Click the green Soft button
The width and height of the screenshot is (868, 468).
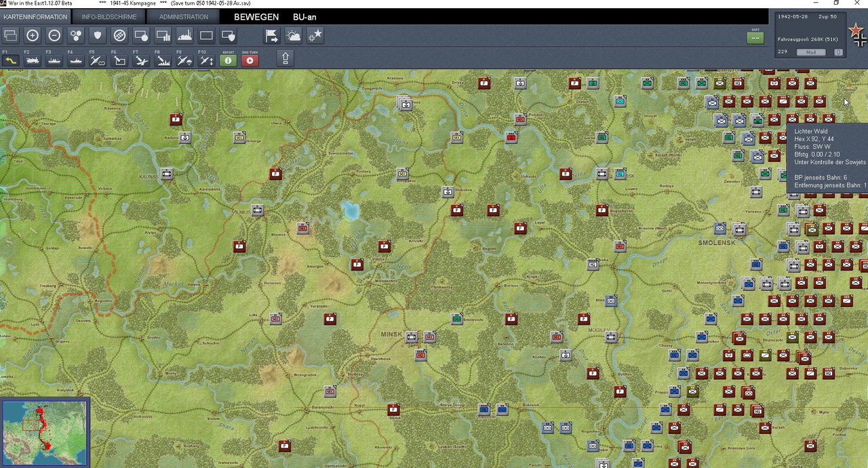point(755,38)
